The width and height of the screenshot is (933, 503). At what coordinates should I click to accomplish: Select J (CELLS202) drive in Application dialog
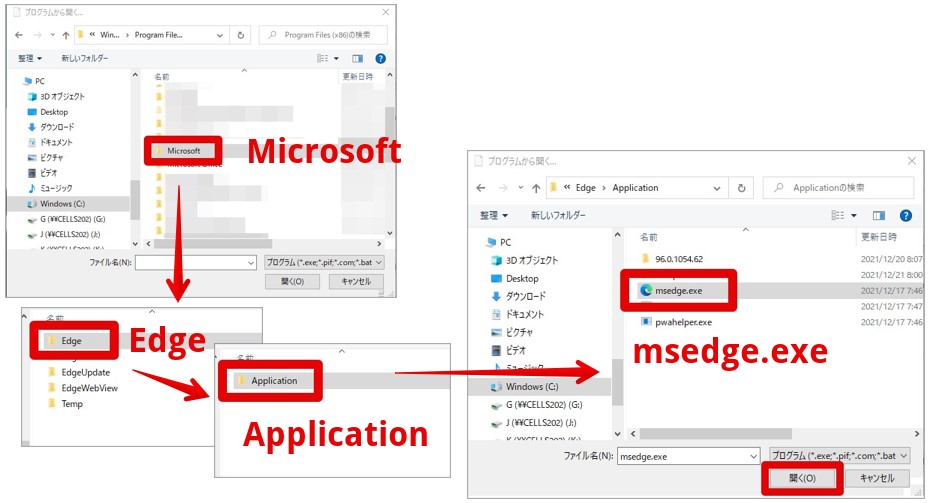(534, 423)
